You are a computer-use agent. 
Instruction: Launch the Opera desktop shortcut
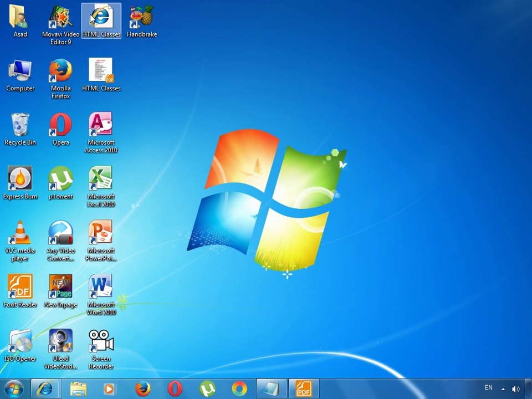tap(61, 129)
